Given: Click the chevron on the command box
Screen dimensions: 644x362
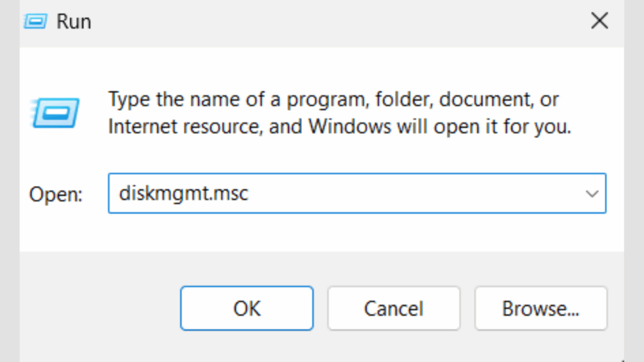Looking at the screenshot, I should [592, 194].
